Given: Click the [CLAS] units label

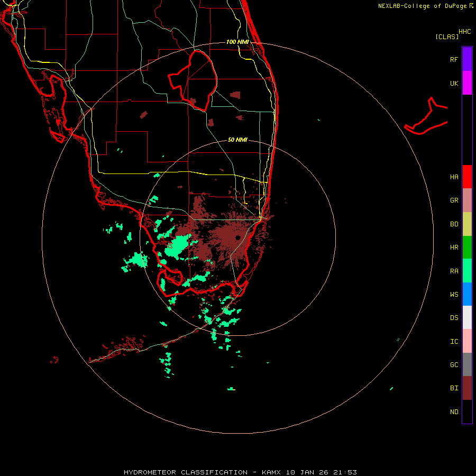Looking at the screenshot, I should (x=447, y=36).
